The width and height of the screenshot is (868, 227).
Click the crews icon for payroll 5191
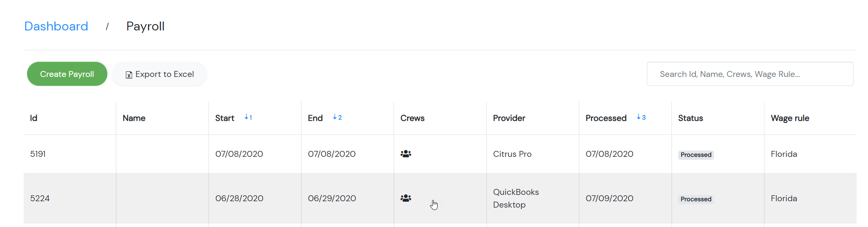pyautogui.click(x=406, y=154)
